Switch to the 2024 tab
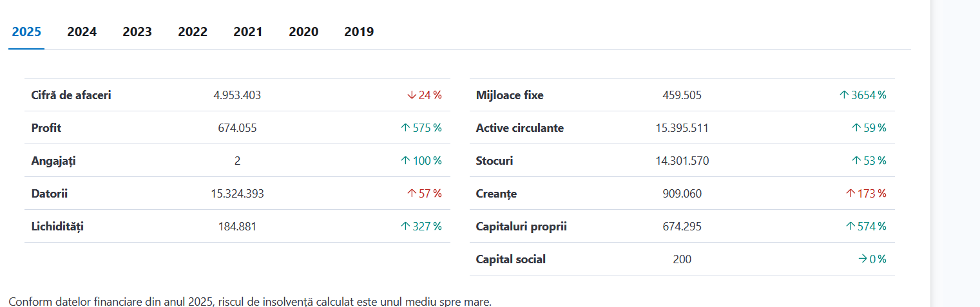Image resolution: width=980 pixels, height=307 pixels. (x=82, y=32)
